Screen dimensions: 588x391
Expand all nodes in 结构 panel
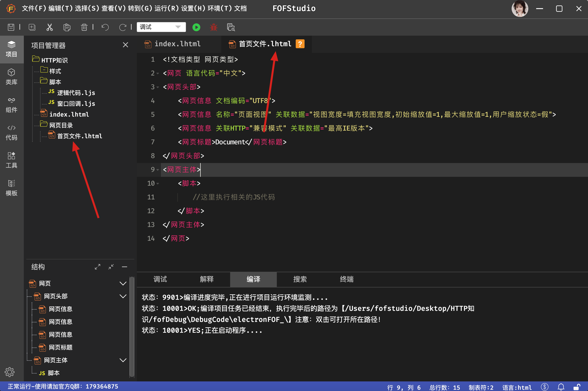97,267
